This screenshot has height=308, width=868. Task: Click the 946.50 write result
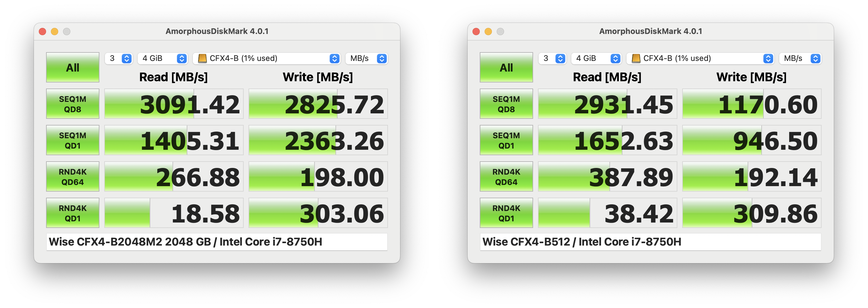pos(752,140)
